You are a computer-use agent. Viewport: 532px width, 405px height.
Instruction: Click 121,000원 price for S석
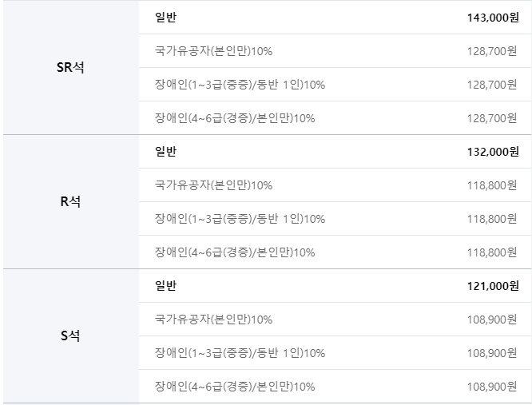pos(493,286)
